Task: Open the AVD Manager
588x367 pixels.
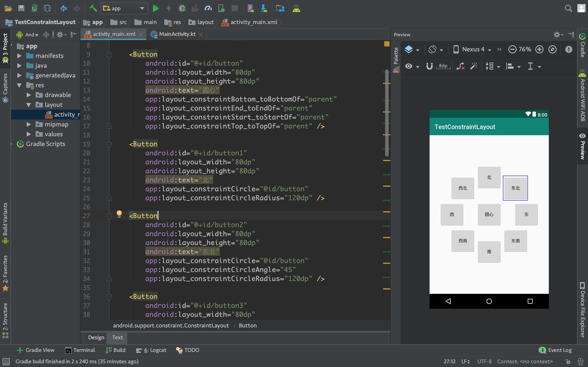Action: click(x=250, y=8)
